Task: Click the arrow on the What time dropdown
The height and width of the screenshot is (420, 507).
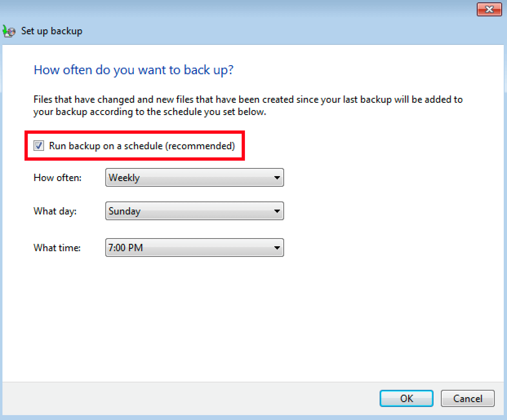Action: (277, 248)
